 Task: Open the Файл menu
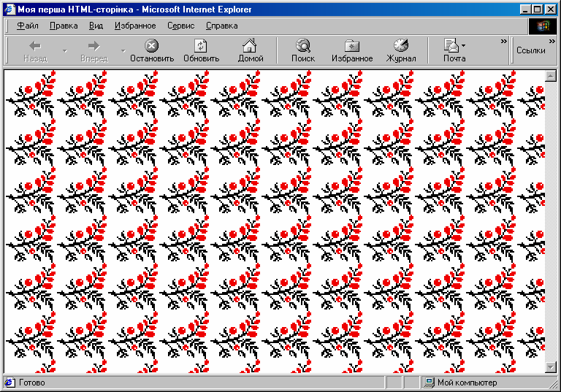pyautogui.click(x=27, y=26)
